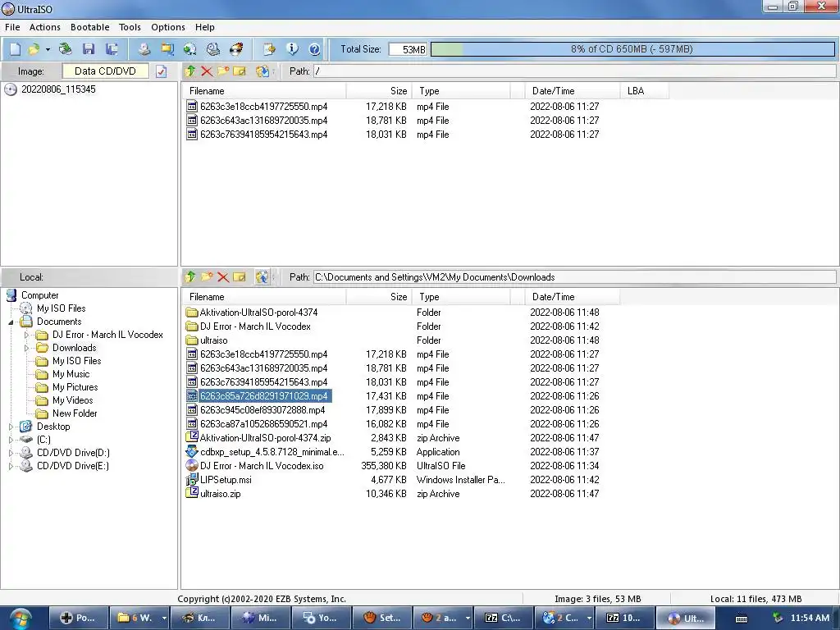Image resolution: width=840 pixels, height=630 pixels.
Task: Click New Folder icon in Local toolbar
Action: click(x=207, y=277)
